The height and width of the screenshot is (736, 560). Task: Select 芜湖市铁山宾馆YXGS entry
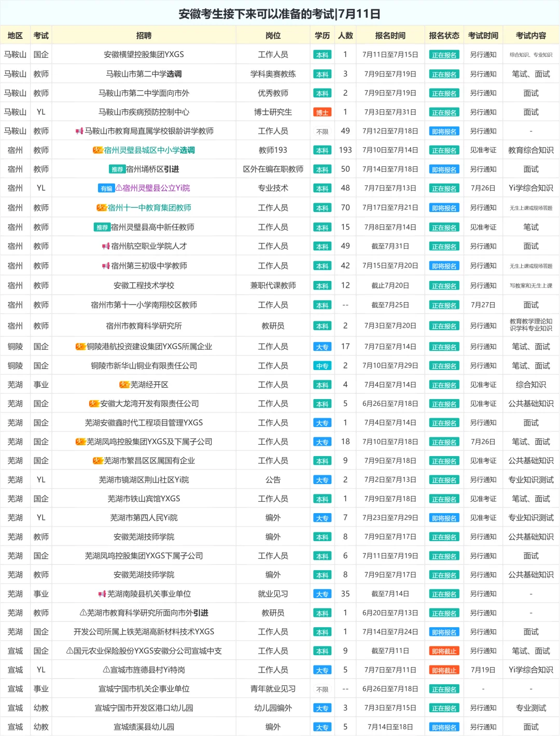point(144,499)
